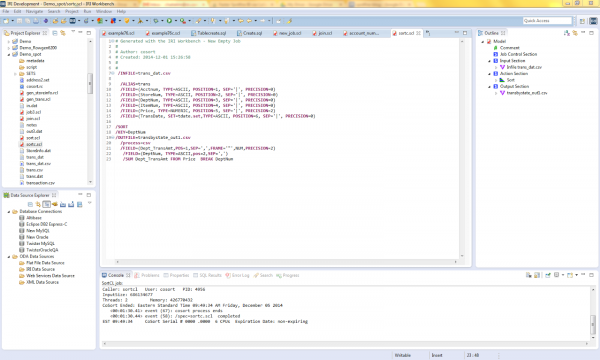Click the Debug bug toolbar icon
The width and height of the screenshot is (600, 360).
(x=156, y=21)
